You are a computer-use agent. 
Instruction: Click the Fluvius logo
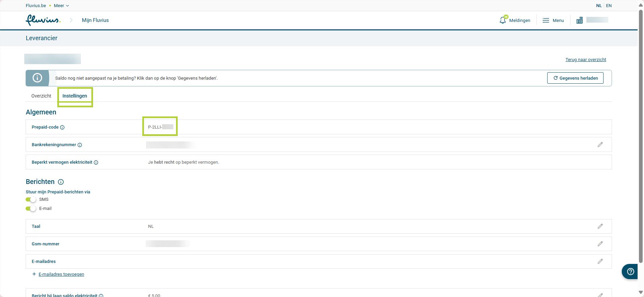point(43,20)
